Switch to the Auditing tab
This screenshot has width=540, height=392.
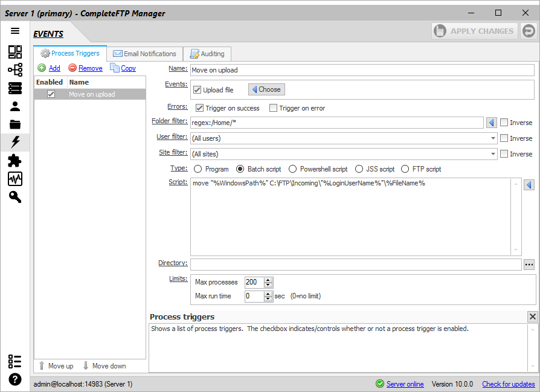[207, 54]
